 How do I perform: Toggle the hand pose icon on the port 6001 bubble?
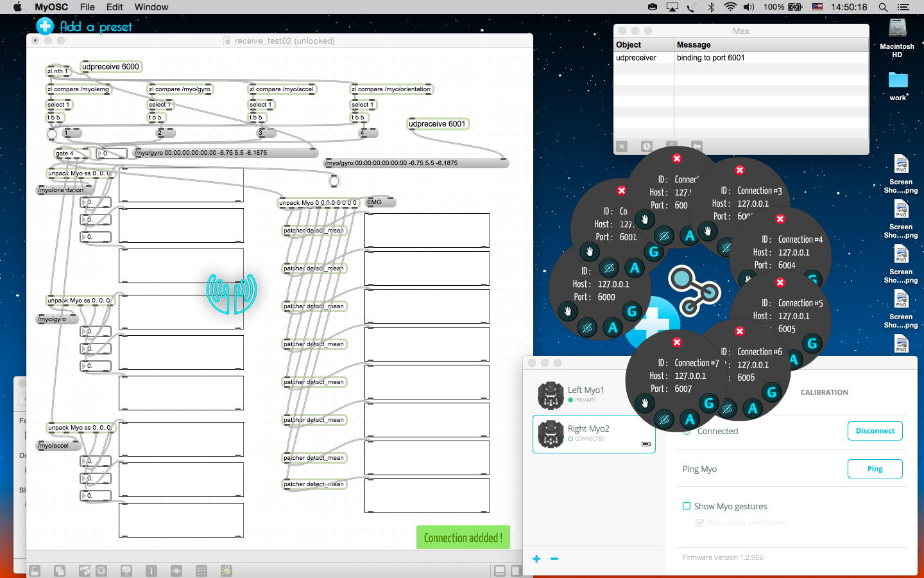[x=589, y=251]
